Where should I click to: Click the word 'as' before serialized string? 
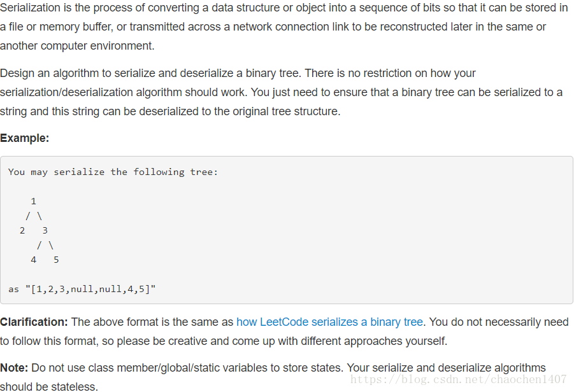click(x=13, y=290)
